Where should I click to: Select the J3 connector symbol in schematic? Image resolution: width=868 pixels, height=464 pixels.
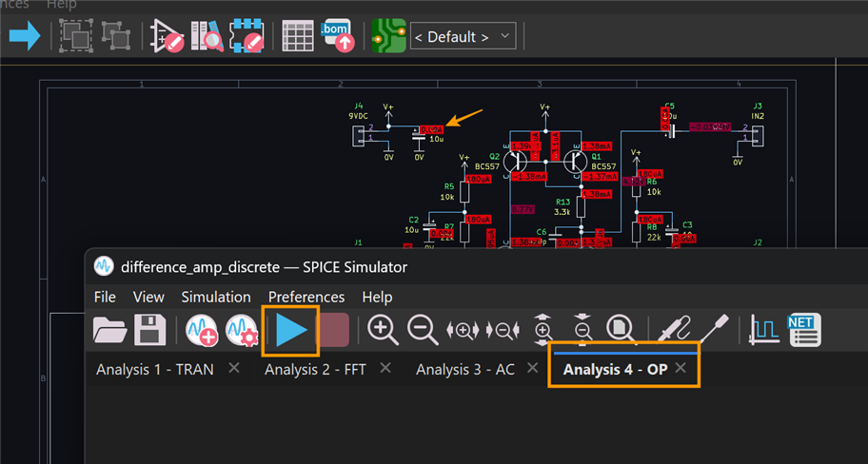pos(758,136)
